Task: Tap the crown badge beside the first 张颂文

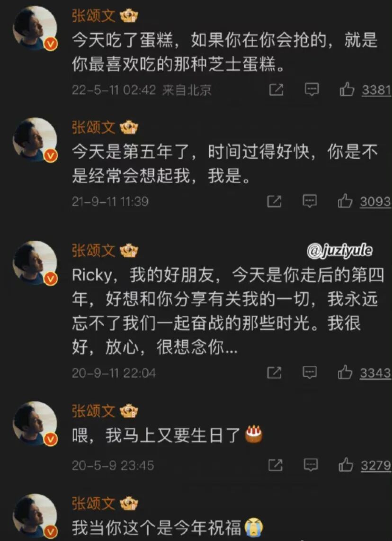Action: (129, 16)
